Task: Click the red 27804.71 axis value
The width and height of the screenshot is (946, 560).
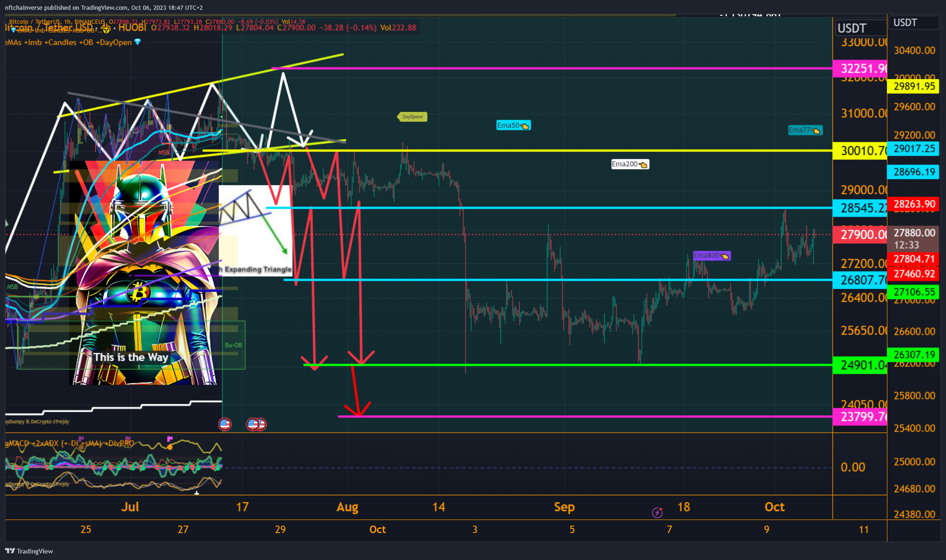Action: pyautogui.click(x=913, y=259)
